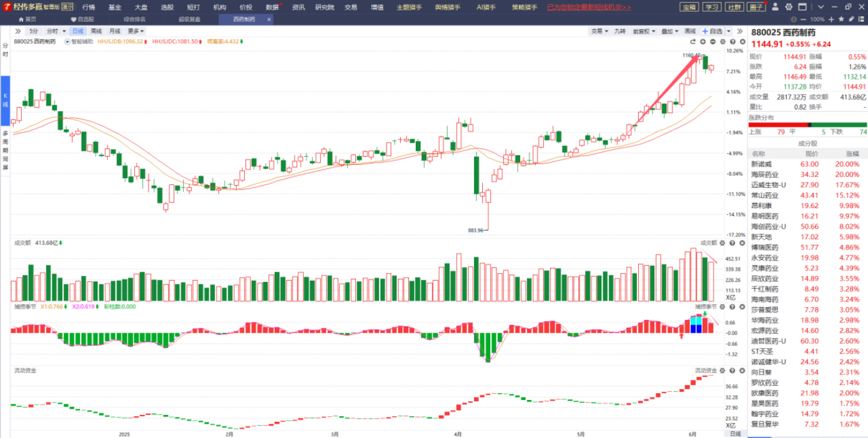Click the redo arrow icon above main chart
868x438 pixels.
(x=693, y=42)
